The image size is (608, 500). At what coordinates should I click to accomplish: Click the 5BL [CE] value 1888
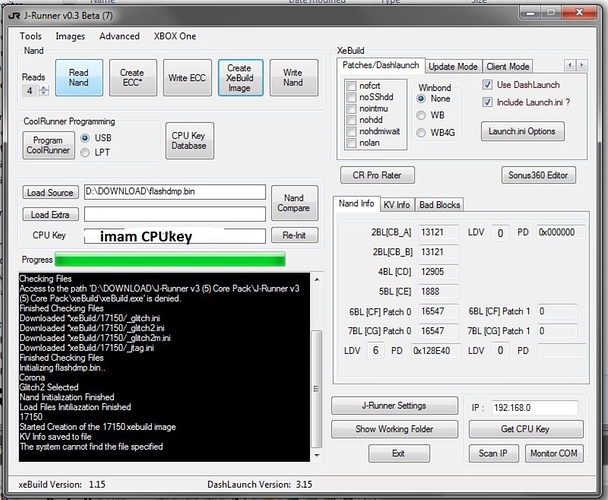(438, 292)
